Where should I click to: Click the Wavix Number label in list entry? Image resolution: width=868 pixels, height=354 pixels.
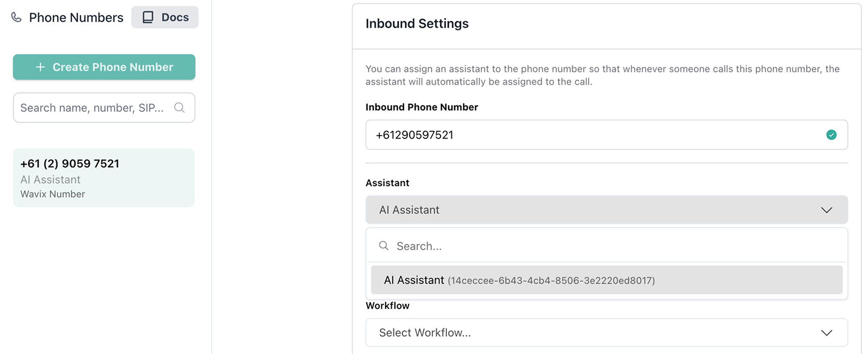pos(53,194)
